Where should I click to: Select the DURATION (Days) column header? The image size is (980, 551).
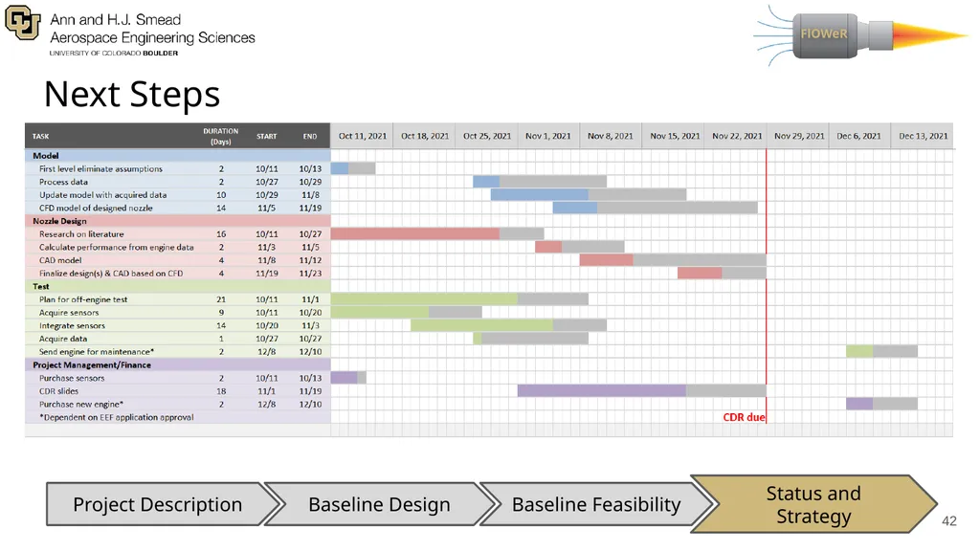point(221,136)
